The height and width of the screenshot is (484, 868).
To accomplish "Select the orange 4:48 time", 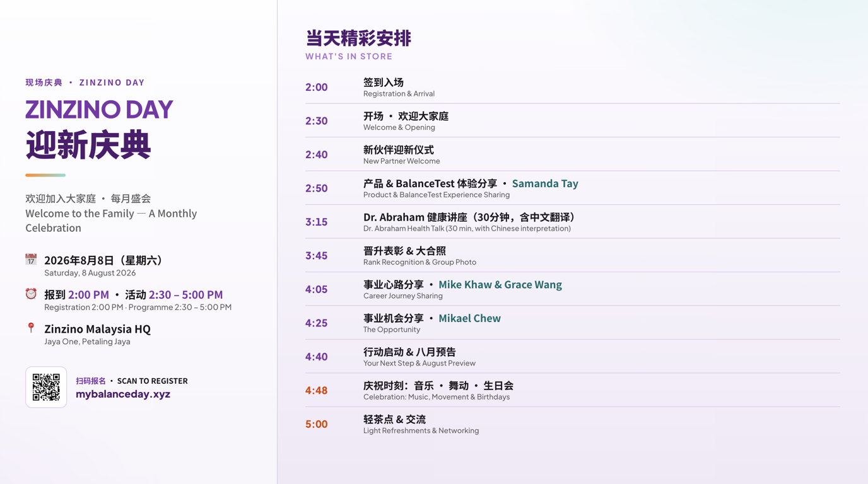I will 317,390.
